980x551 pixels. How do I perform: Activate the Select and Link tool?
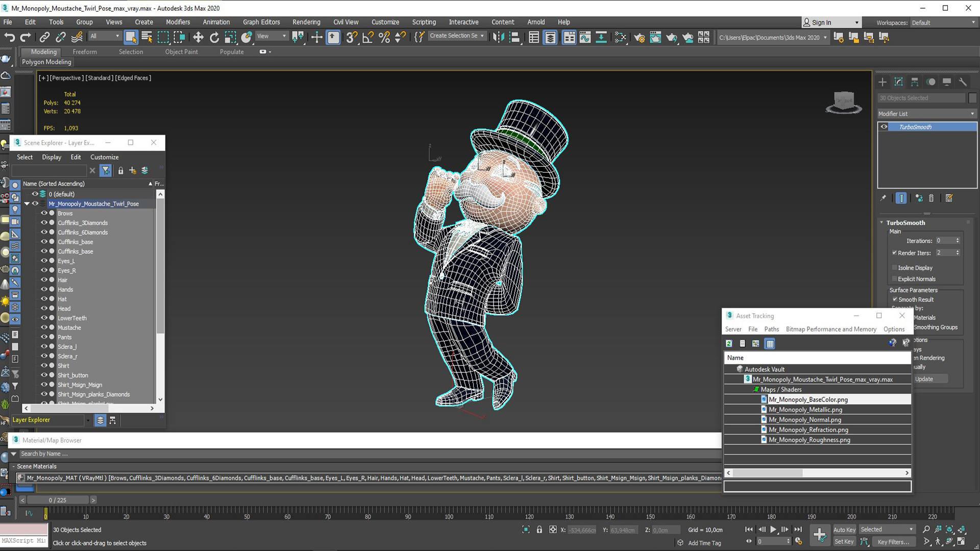(44, 37)
